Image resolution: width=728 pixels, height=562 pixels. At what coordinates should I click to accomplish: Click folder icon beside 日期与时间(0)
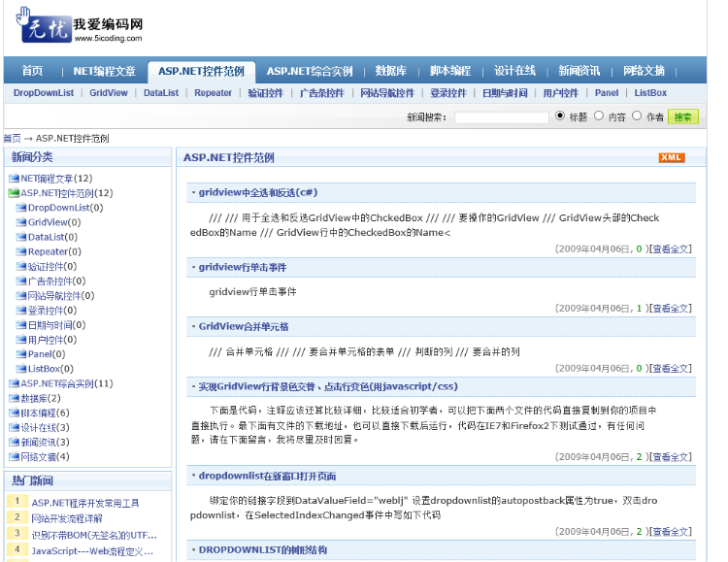coord(21,324)
